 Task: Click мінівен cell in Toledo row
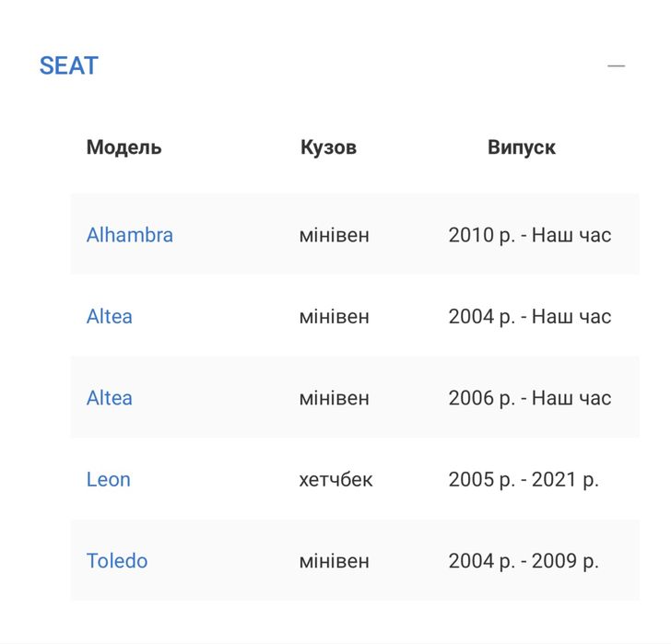tap(334, 561)
